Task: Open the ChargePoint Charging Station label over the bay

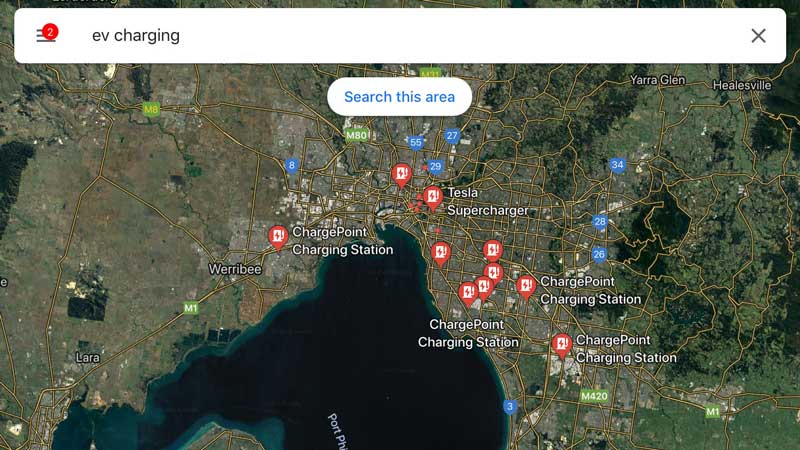Action: [x=468, y=333]
